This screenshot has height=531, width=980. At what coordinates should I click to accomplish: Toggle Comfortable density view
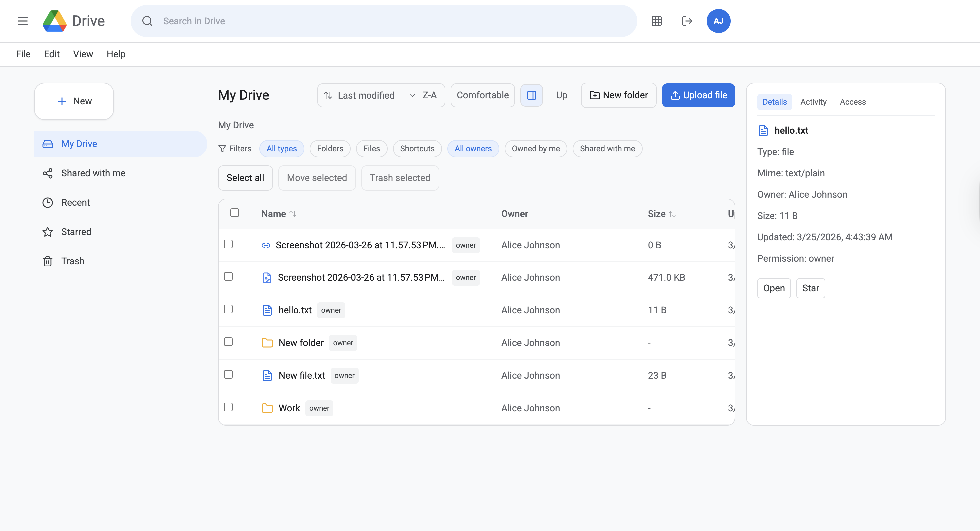pos(482,95)
